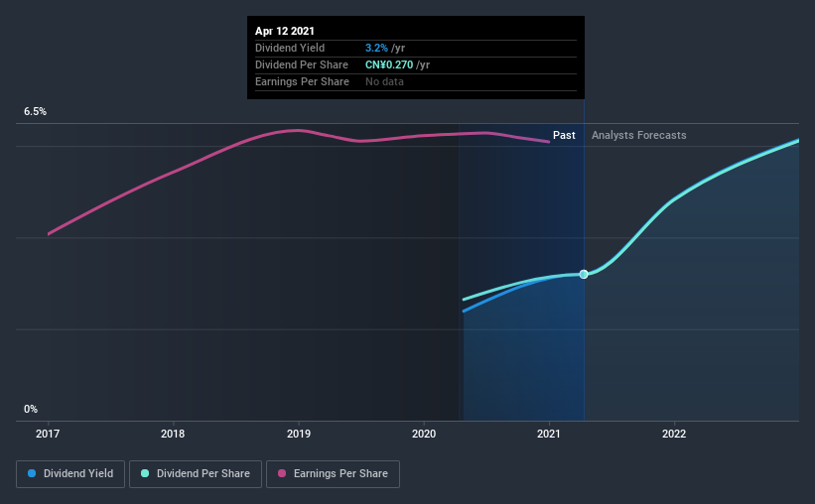815x504 pixels.
Task: Click the Apr 12 2021 tooltip date
Action: click(x=284, y=31)
